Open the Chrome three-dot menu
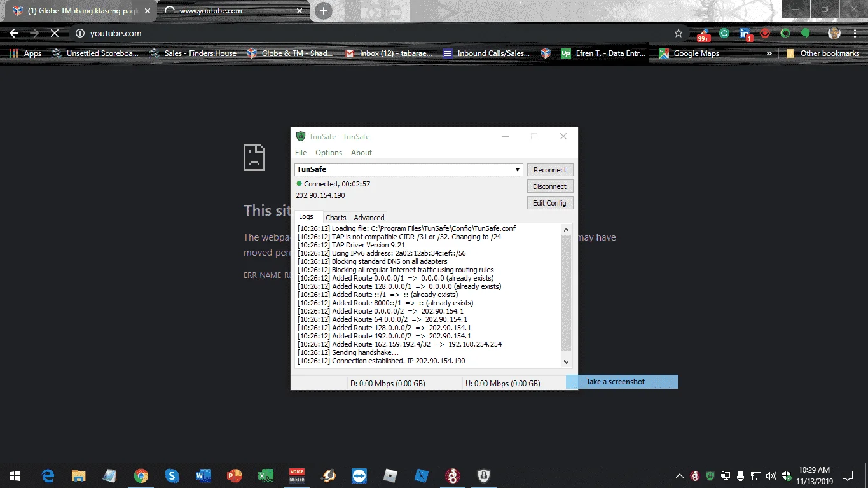The image size is (868, 488). (854, 33)
